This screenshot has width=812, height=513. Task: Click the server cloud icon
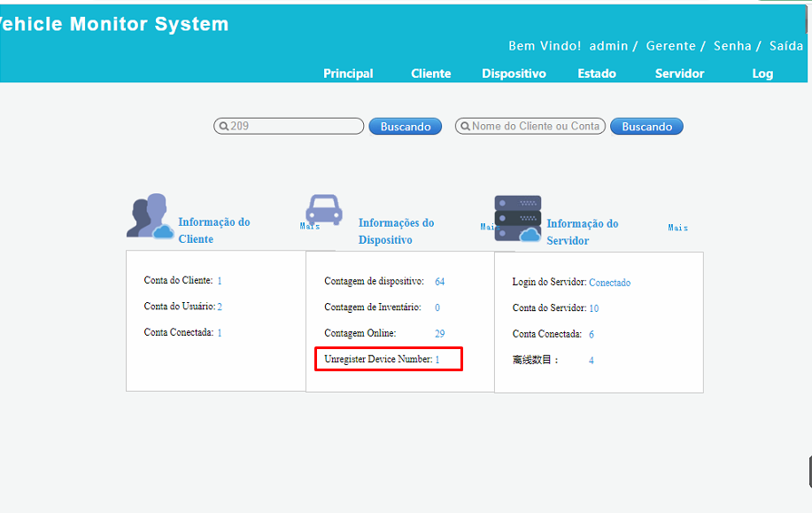coord(517,218)
